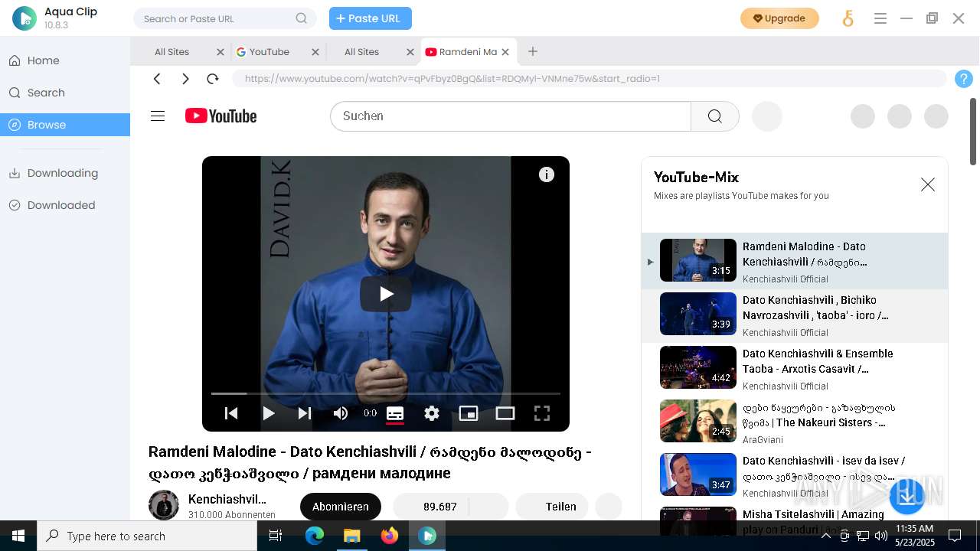
Task: Switch to the first All Sites tab
Action: (x=172, y=52)
